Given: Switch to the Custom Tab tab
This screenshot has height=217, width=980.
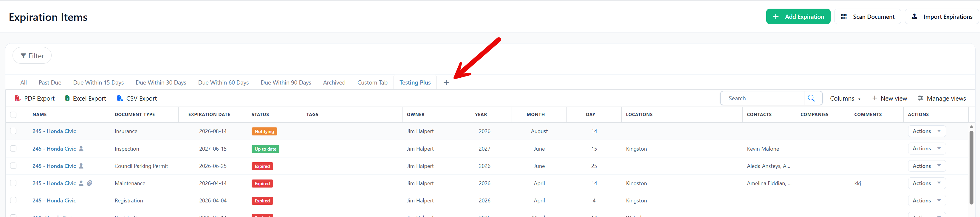Looking at the screenshot, I should coord(372,82).
